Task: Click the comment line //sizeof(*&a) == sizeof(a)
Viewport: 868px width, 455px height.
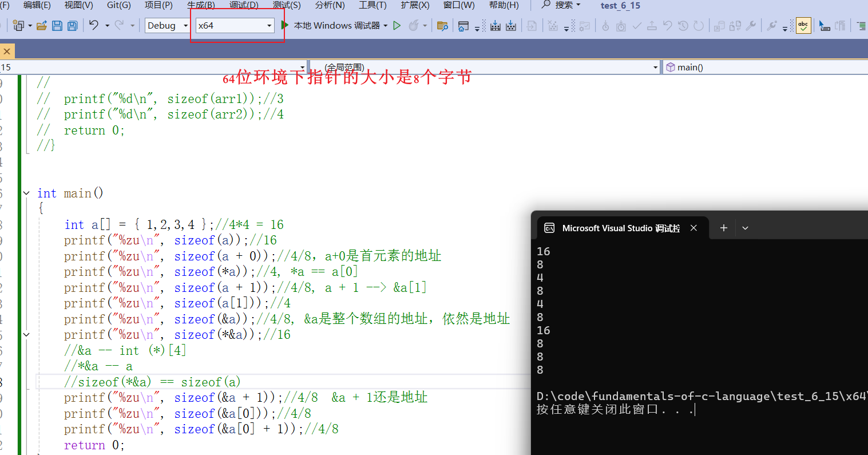Action: click(152, 382)
